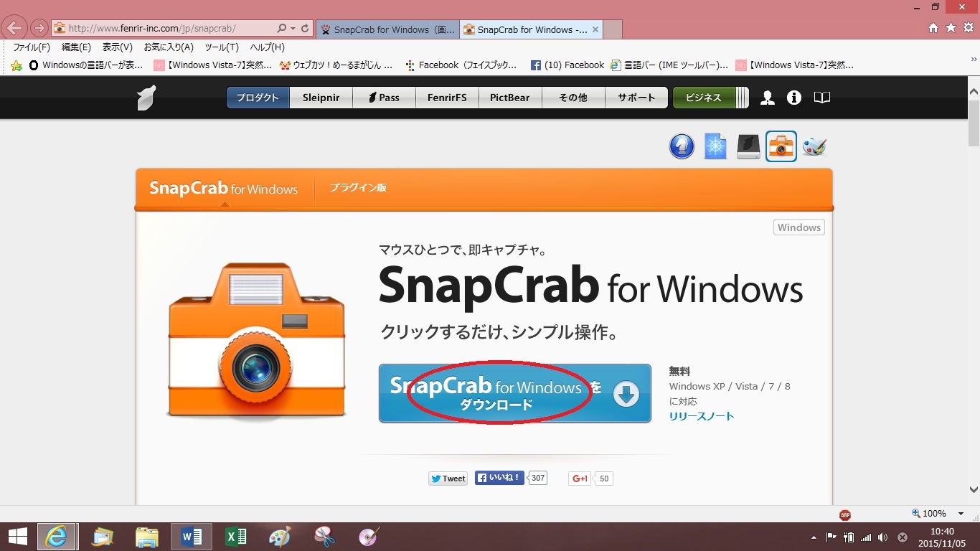Open the ヘルプ(H) menu
The width and height of the screenshot is (980, 551).
267,47
